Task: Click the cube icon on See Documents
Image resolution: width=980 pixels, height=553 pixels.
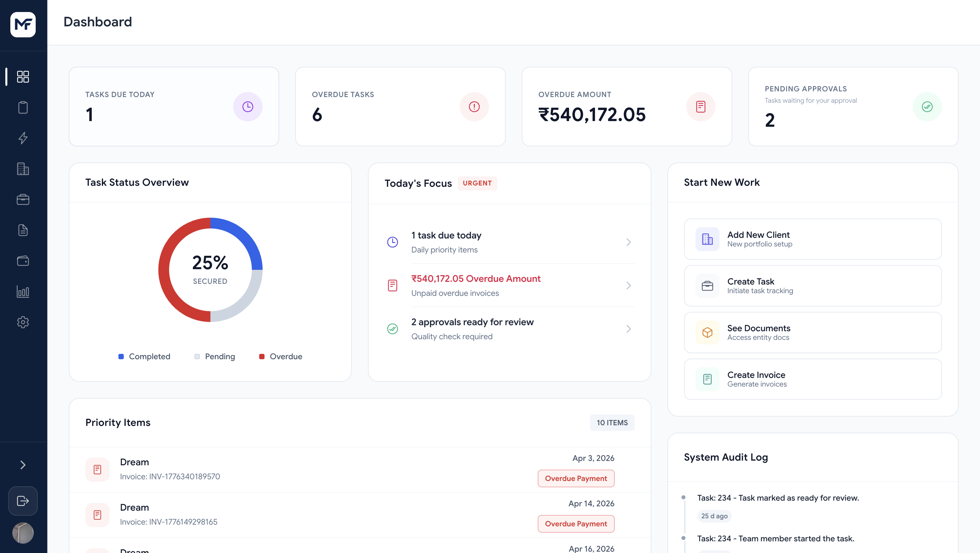Action: pos(707,333)
